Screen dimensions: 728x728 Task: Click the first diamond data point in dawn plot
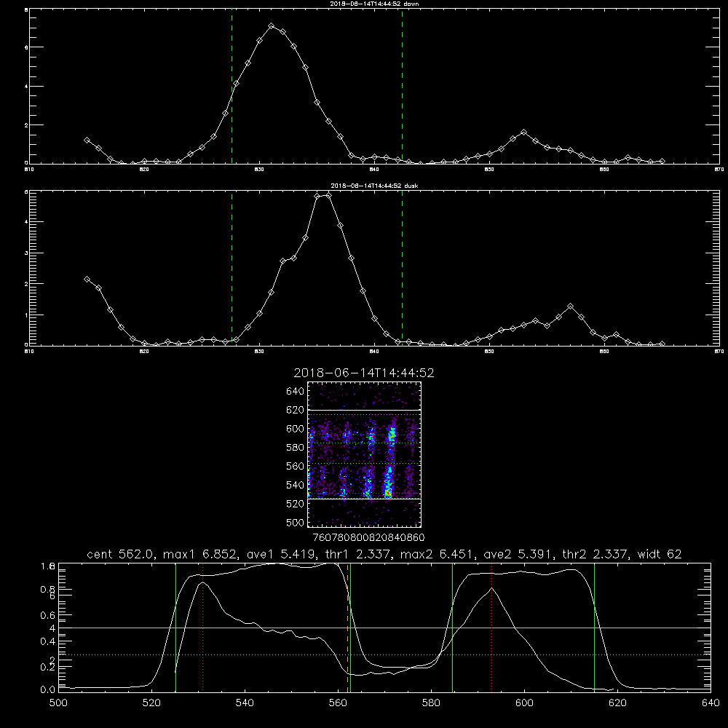(87, 140)
